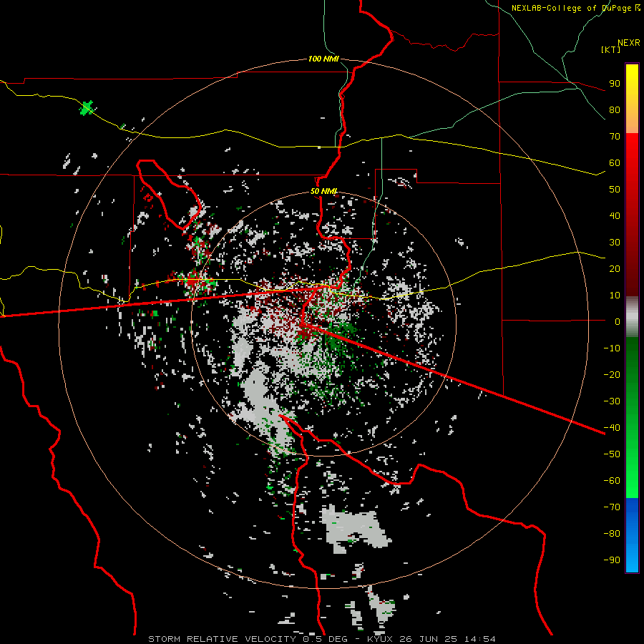Click the -40 value on velocity scale
This screenshot has height=644, width=644.
tap(612, 428)
